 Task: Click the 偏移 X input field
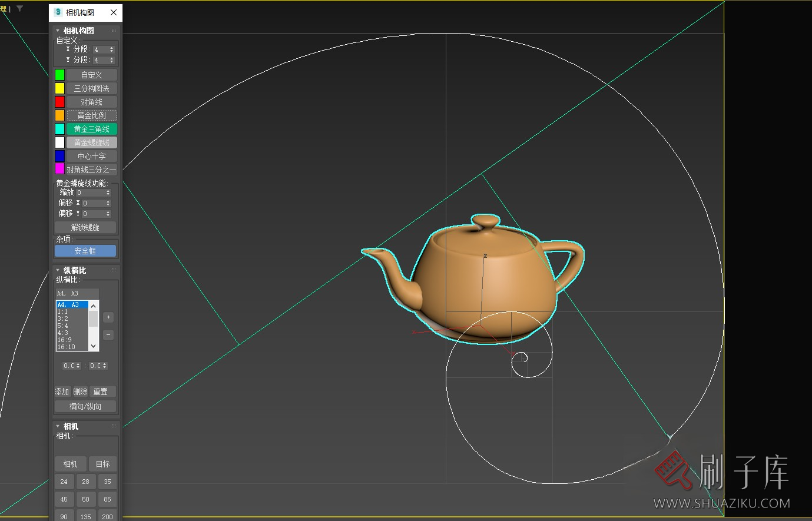pyautogui.click(x=93, y=203)
